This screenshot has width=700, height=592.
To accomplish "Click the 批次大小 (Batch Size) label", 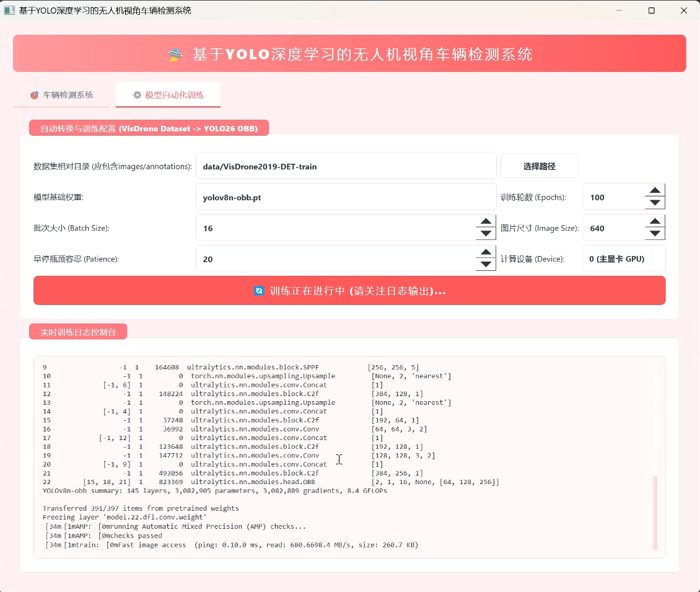I will tap(71, 228).
